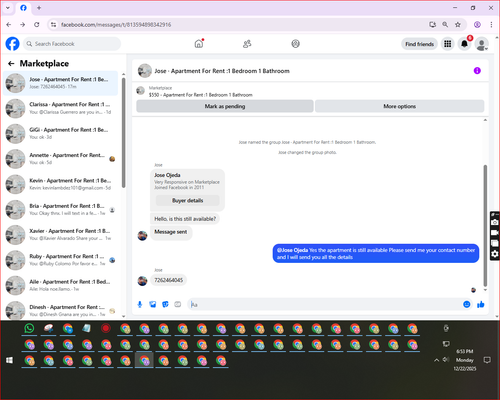Click the red record icon in taskbar

point(106,329)
